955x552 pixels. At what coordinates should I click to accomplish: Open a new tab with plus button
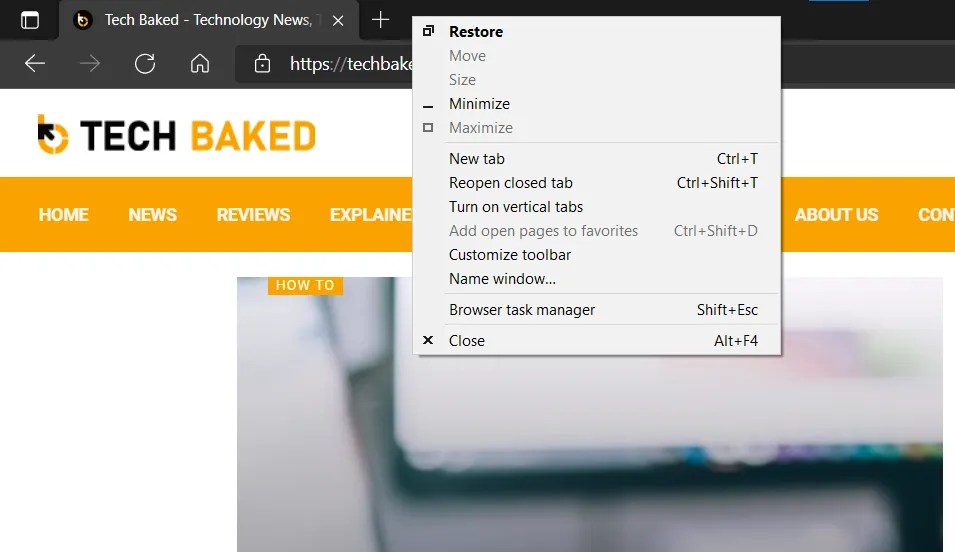[x=380, y=19]
